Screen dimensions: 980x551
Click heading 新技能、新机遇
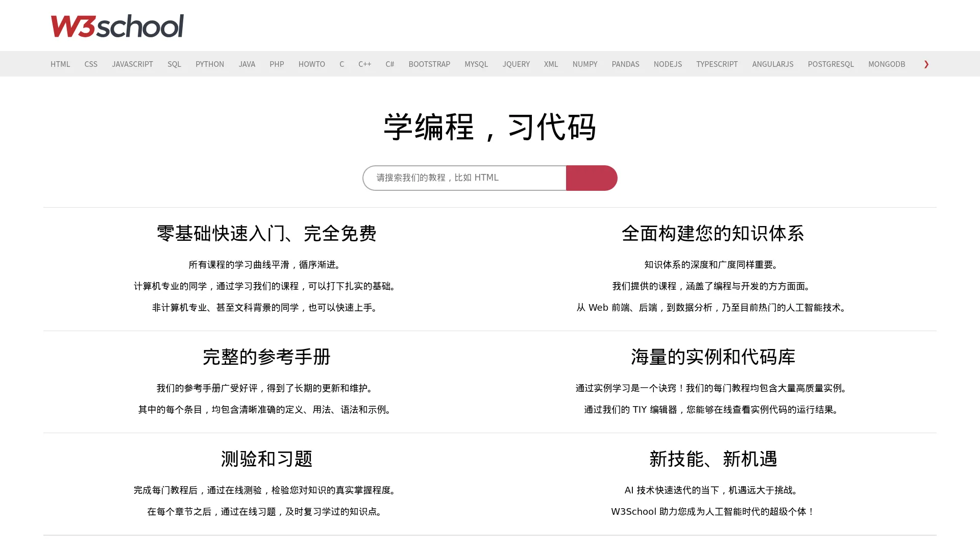[713, 459]
